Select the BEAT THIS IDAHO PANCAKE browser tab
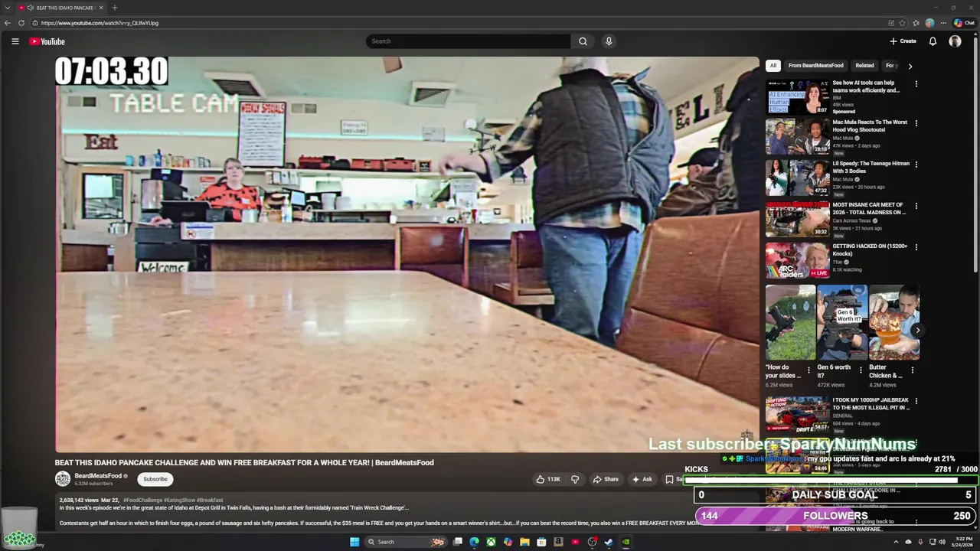The height and width of the screenshot is (551, 980). point(63,8)
